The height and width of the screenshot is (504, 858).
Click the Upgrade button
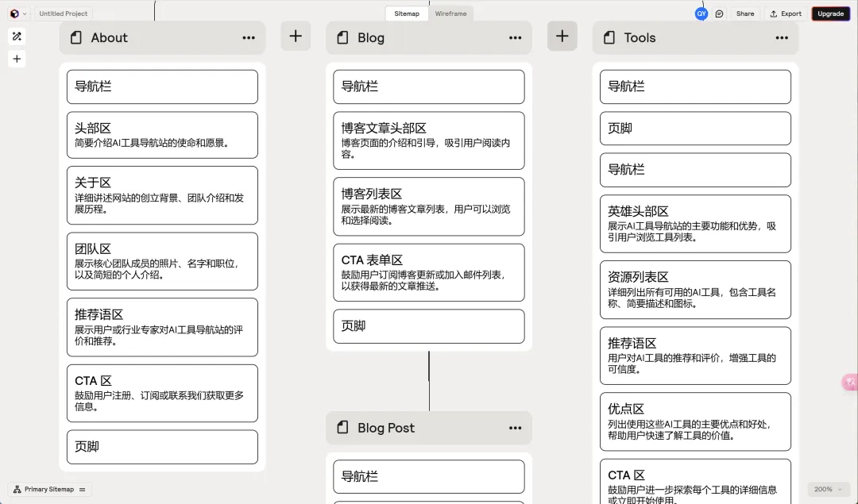(831, 13)
